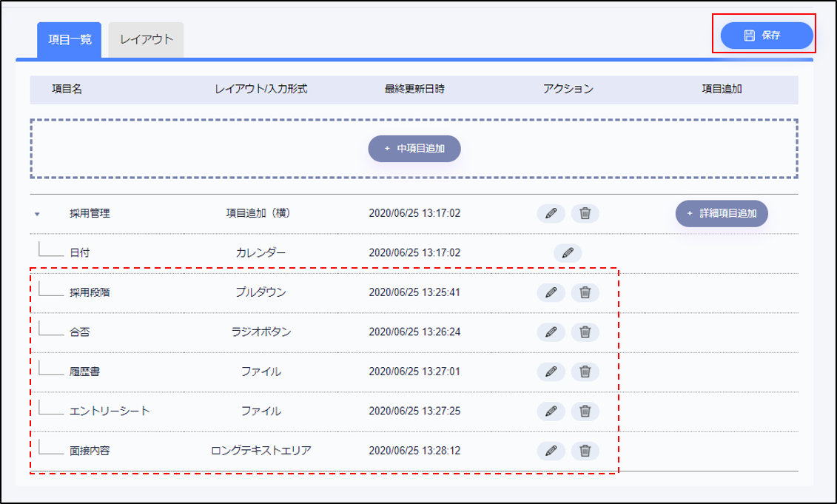Delete the エントリーシート row
This screenshot has width=837, height=504.
pos(585,411)
